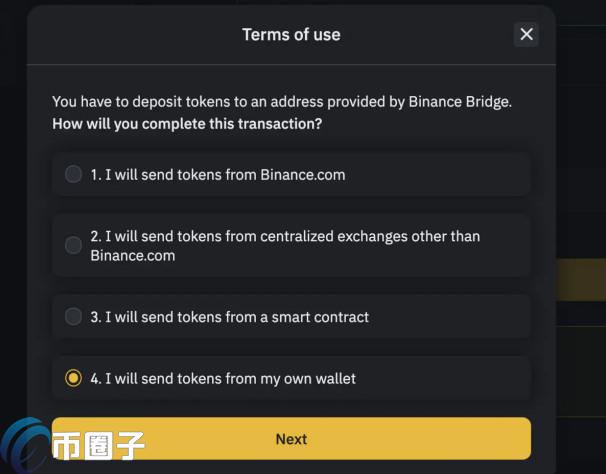Screen dimensions: 606x474
Task: Click the 'How will you complete this transaction?' question
Action: (188, 124)
